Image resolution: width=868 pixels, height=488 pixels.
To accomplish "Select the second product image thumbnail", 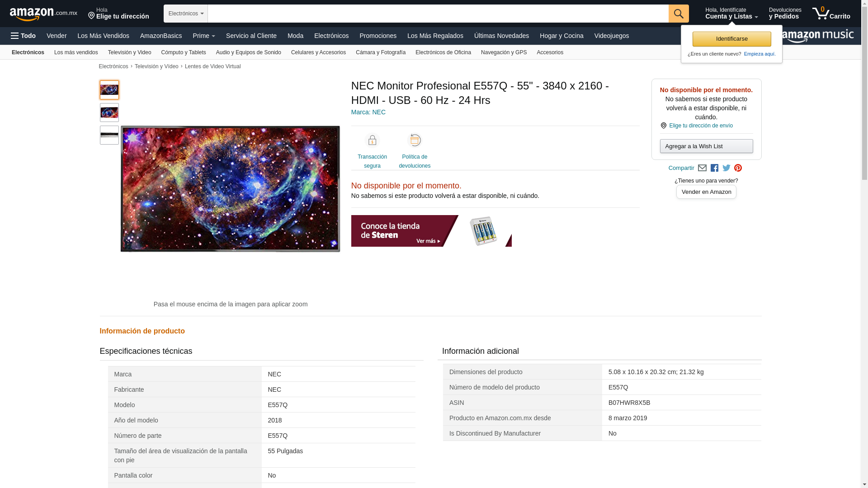I will 109,113.
